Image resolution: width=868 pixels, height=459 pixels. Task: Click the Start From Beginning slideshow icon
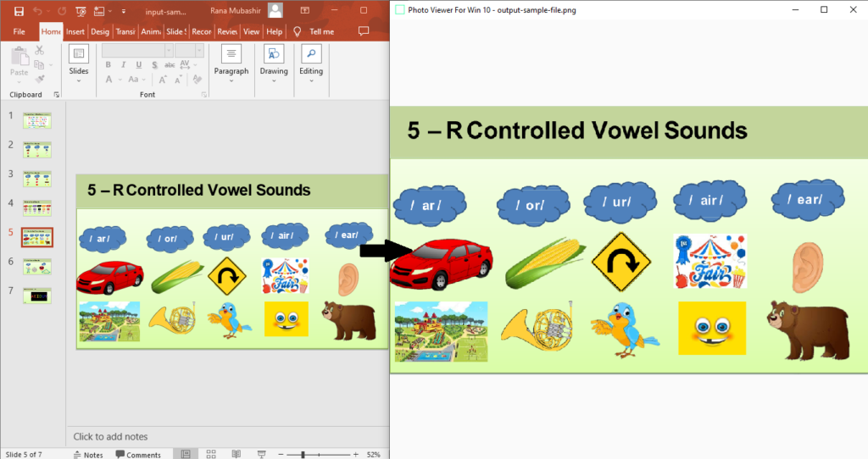81,11
